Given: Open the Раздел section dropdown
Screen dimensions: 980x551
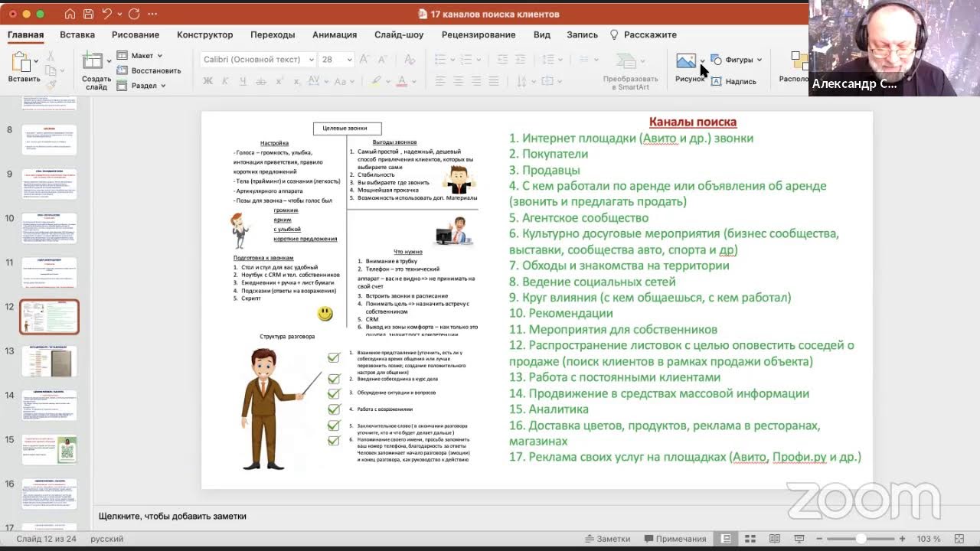Looking at the screenshot, I should 142,86.
